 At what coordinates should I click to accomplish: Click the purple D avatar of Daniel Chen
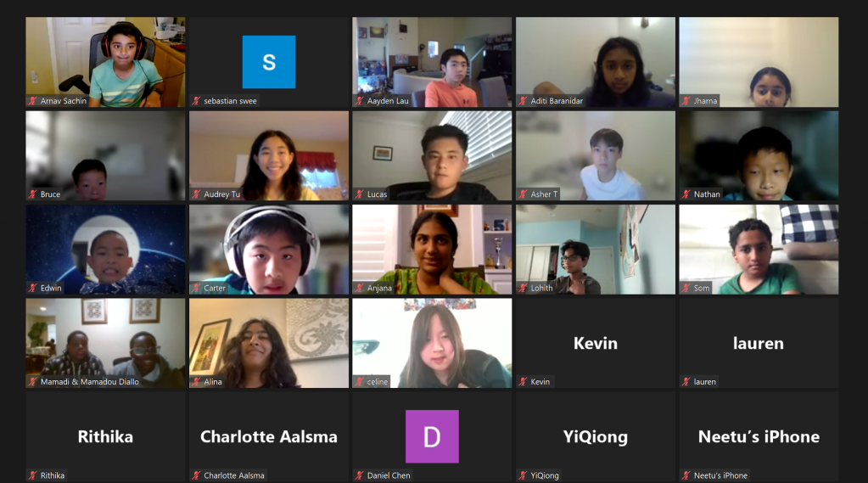click(x=433, y=436)
